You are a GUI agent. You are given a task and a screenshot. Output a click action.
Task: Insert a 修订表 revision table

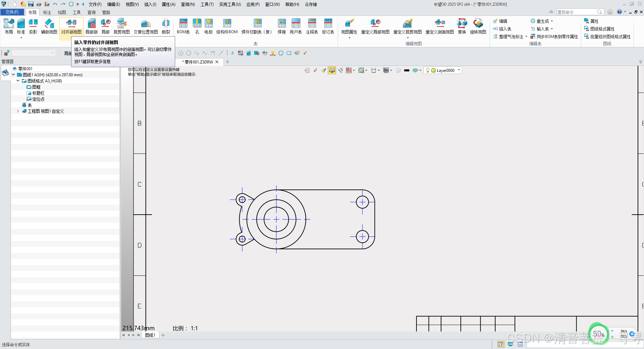(328, 27)
